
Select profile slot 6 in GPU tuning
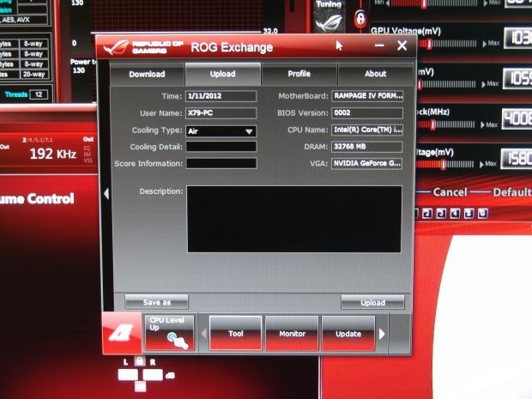coord(482,214)
